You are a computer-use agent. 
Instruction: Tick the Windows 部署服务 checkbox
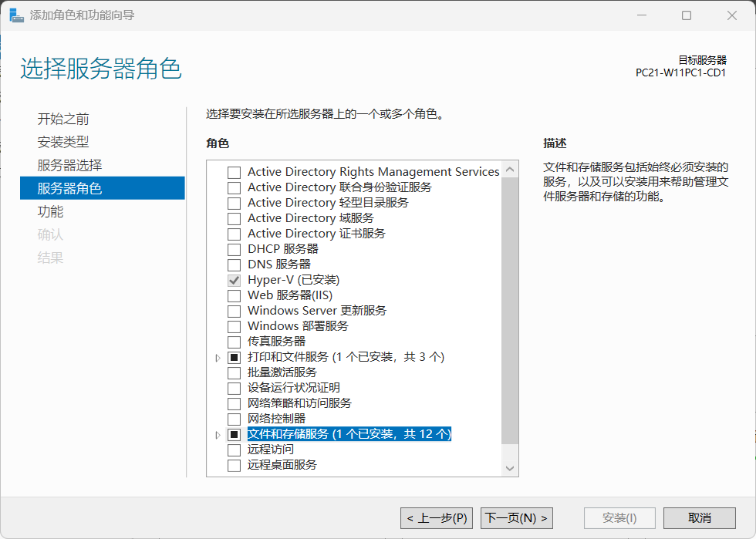point(234,326)
